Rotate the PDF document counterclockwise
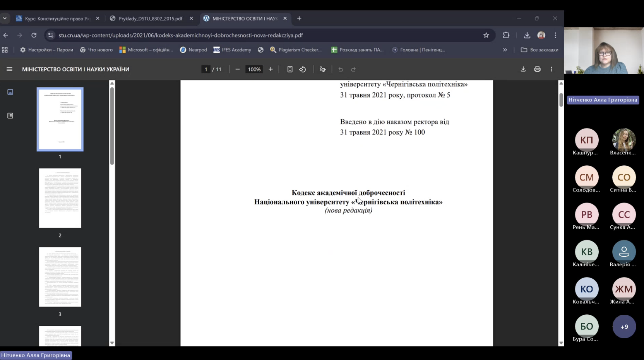This screenshot has height=360, width=644. [303, 69]
